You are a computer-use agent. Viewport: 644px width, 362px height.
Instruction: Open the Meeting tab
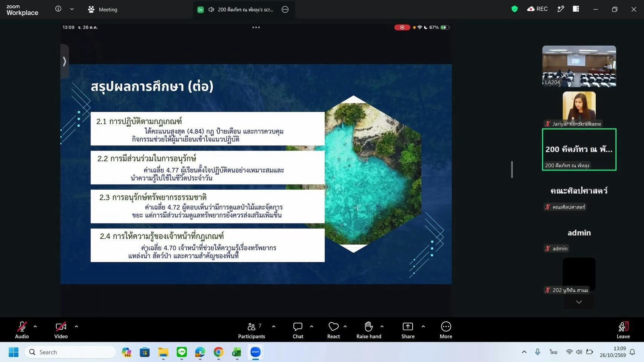tap(103, 9)
